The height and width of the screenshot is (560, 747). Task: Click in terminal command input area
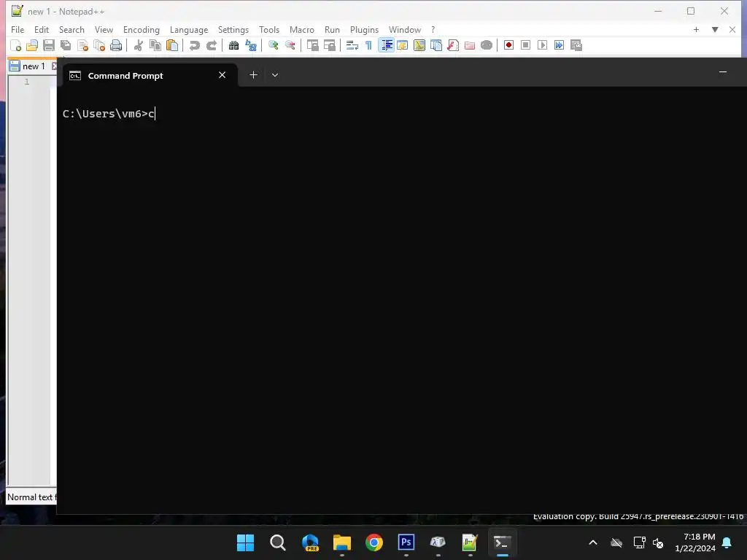click(400, 300)
